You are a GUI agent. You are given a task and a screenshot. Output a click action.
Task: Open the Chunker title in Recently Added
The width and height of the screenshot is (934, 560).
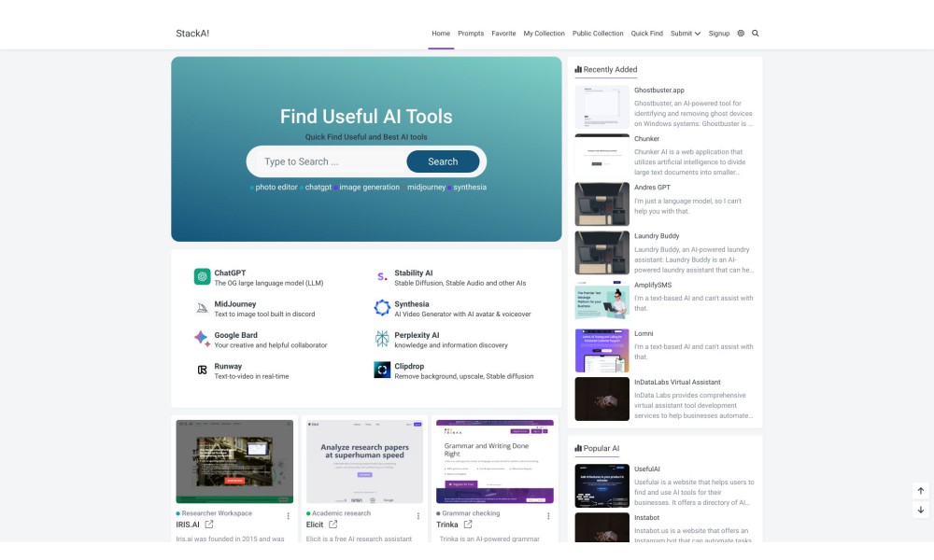[x=646, y=139]
